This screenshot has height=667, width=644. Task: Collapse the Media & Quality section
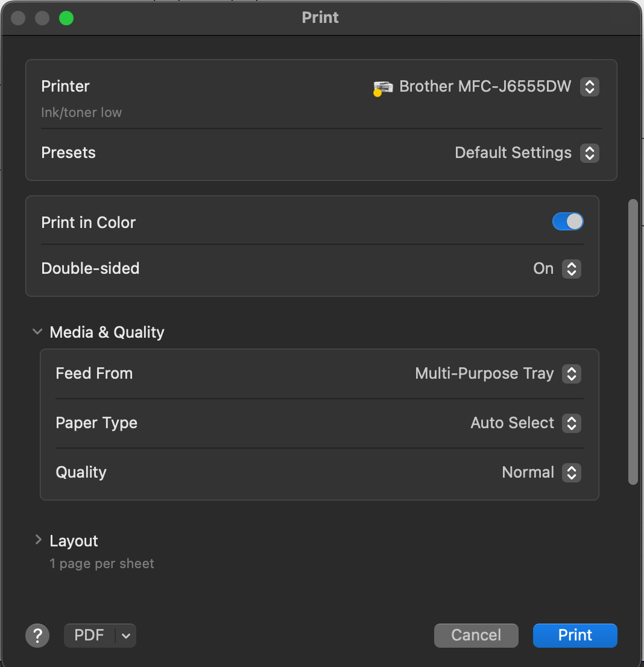(37, 332)
